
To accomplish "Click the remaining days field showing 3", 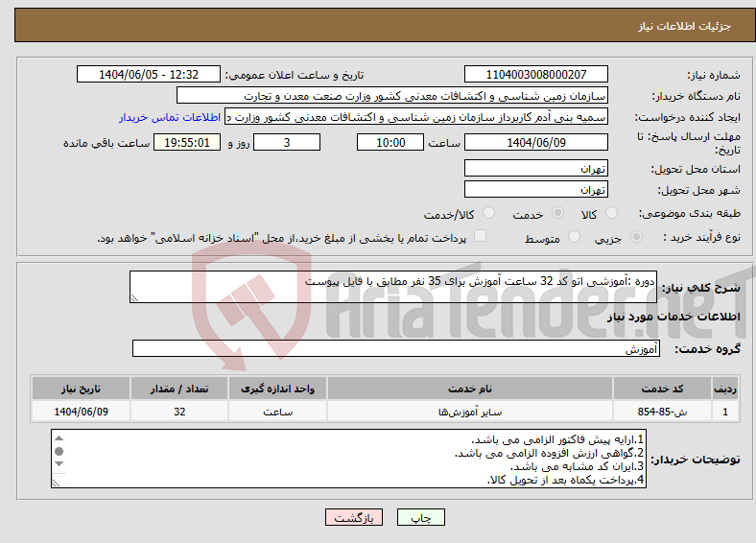I will pos(287,142).
